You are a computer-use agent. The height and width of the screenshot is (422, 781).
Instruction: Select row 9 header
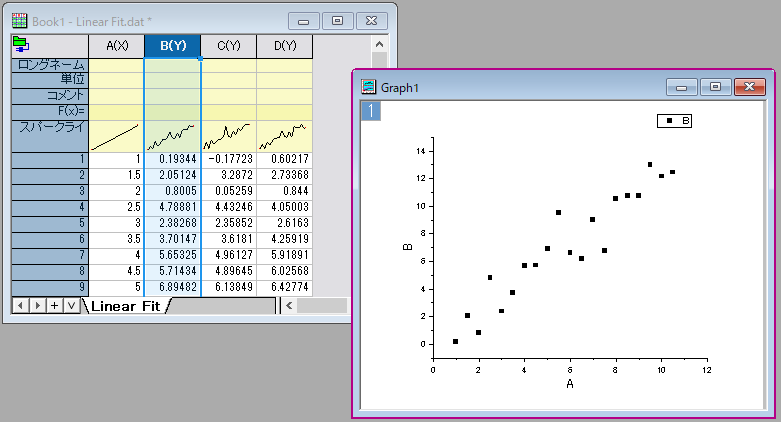point(50,287)
